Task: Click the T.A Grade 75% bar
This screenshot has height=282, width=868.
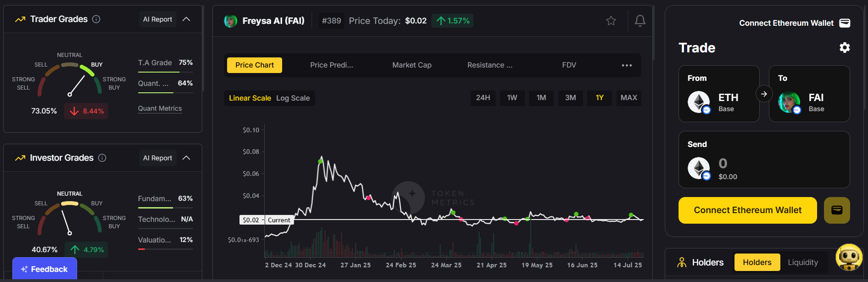Action: pyautogui.click(x=166, y=72)
